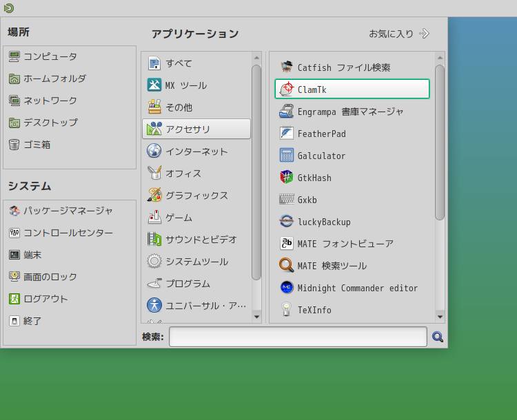The image size is (517, 420).
Task: Click application list scroll-up arrow
Action: [x=440, y=58]
